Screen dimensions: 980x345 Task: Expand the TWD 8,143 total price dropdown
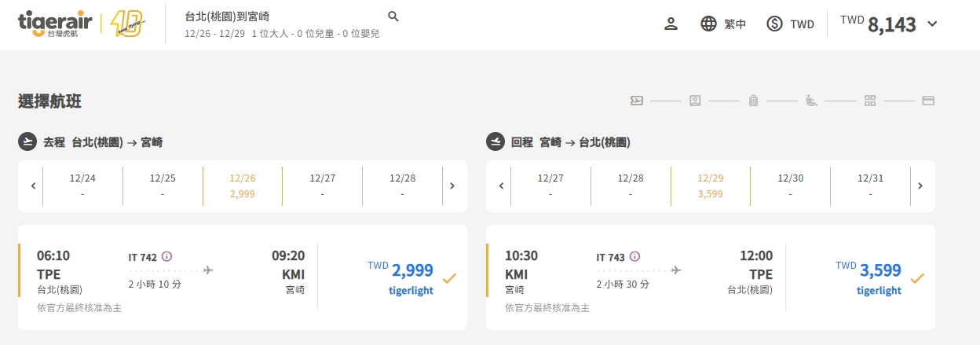[932, 24]
